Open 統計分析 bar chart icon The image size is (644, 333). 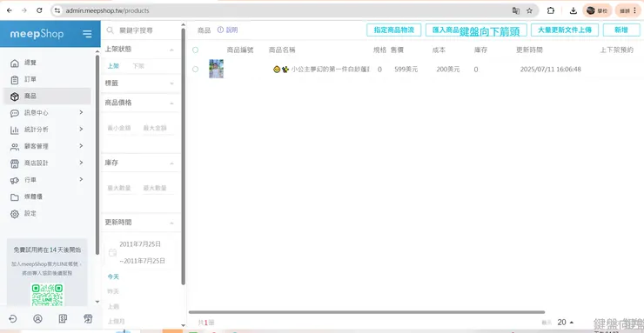(15, 130)
